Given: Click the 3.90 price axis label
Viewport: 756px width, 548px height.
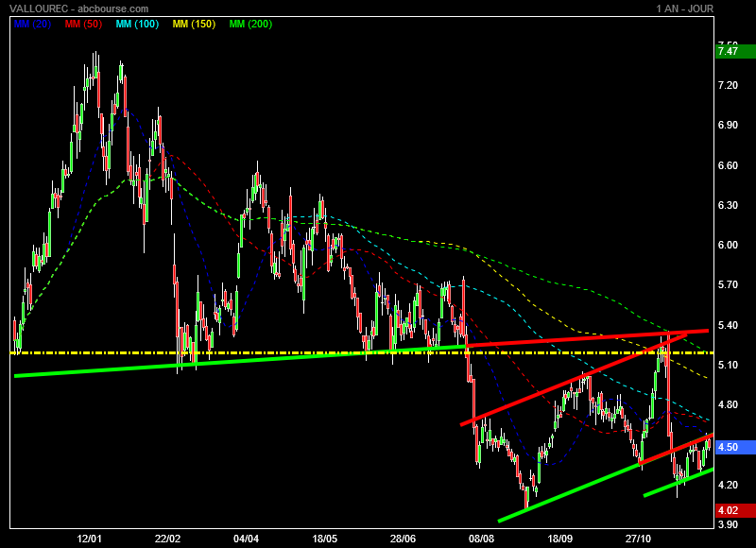Looking at the screenshot, I should (728, 524).
